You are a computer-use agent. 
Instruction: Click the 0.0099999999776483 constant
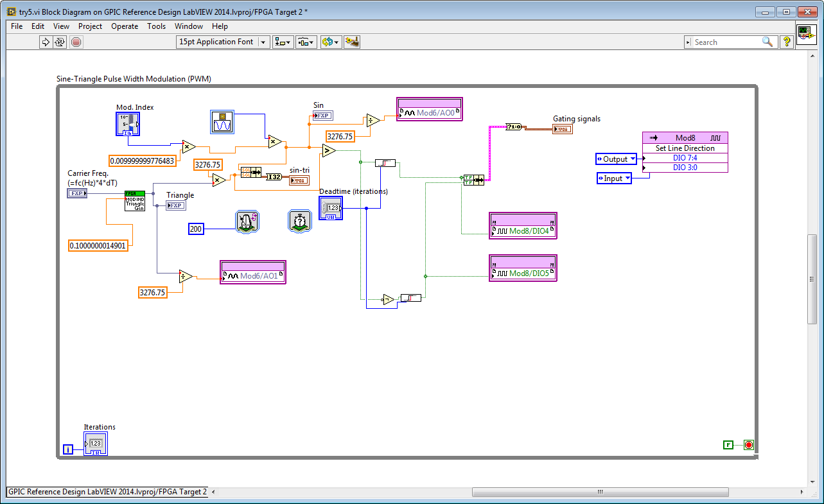click(143, 161)
